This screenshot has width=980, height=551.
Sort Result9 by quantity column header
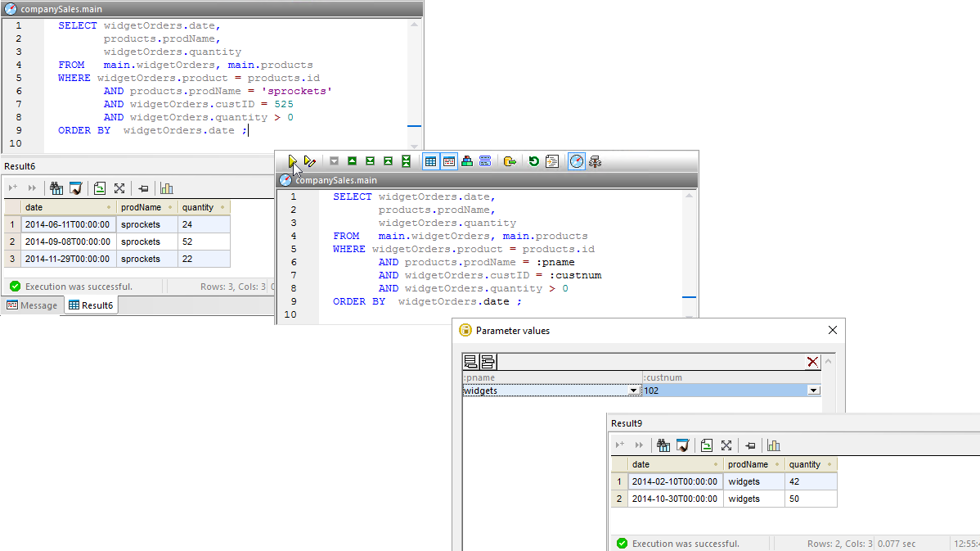[811, 464]
